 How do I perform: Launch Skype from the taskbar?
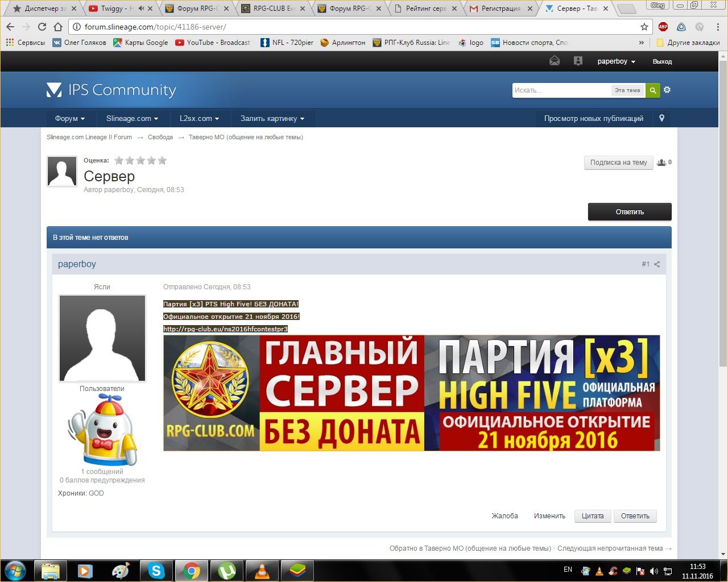pyautogui.click(x=156, y=571)
